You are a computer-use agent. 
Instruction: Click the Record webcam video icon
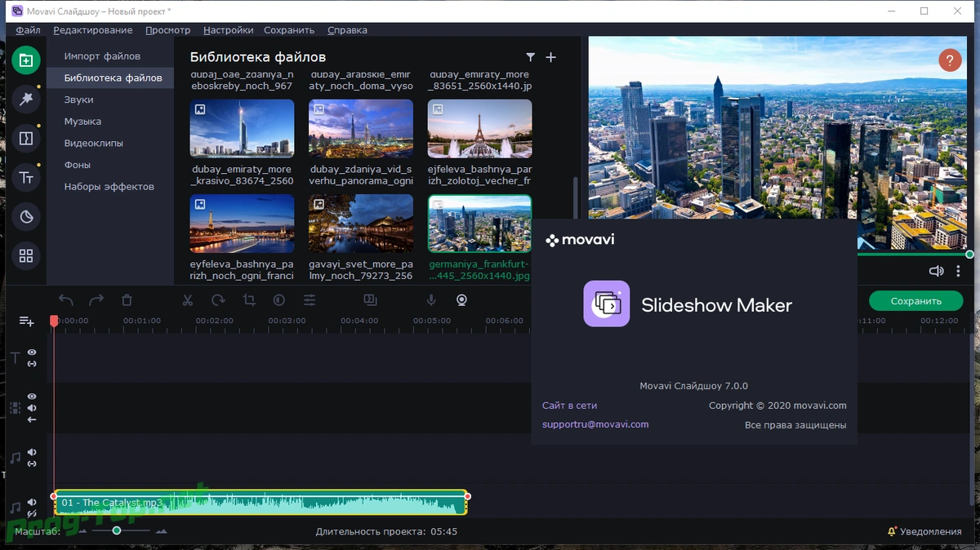click(461, 300)
